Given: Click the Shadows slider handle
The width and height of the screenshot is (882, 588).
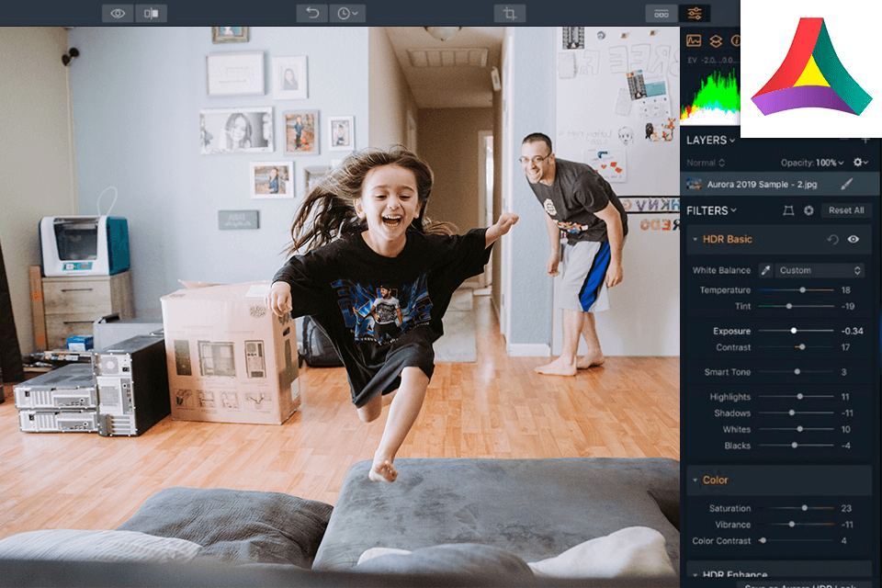Looking at the screenshot, I should click(791, 413).
